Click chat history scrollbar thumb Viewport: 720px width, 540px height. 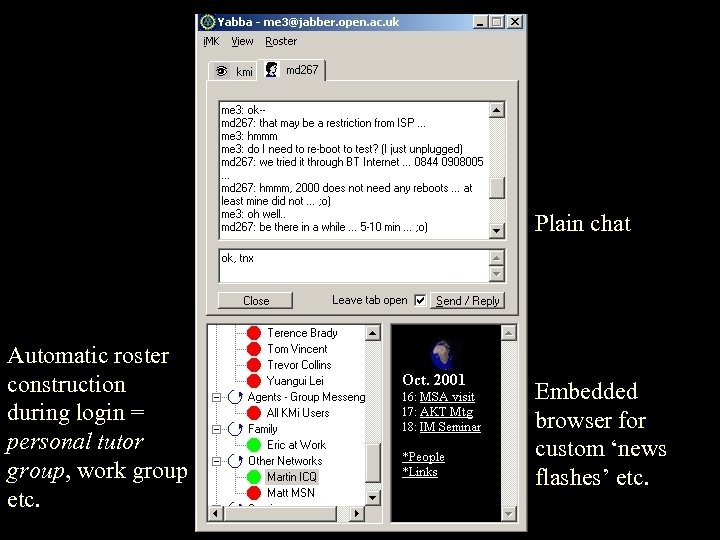tap(497, 188)
